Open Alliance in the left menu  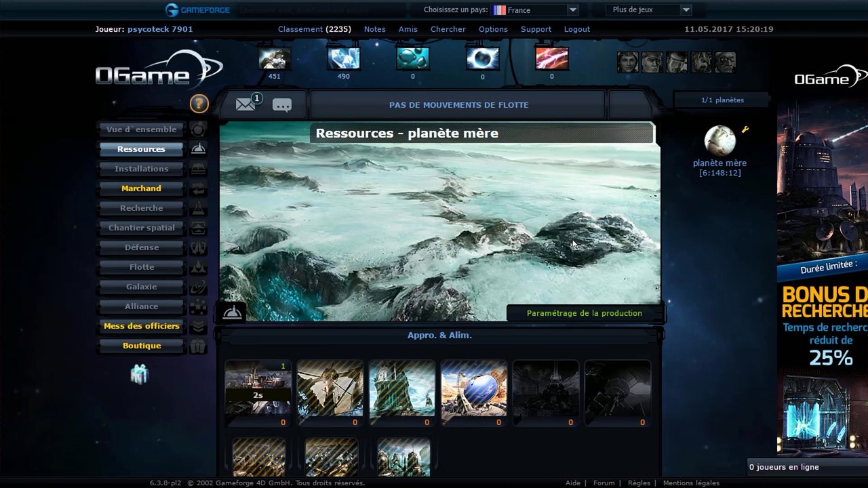[x=142, y=306]
